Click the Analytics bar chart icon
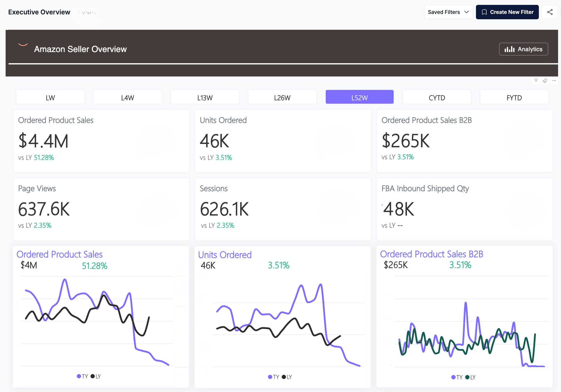The image size is (561, 392). [x=509, y=49]
